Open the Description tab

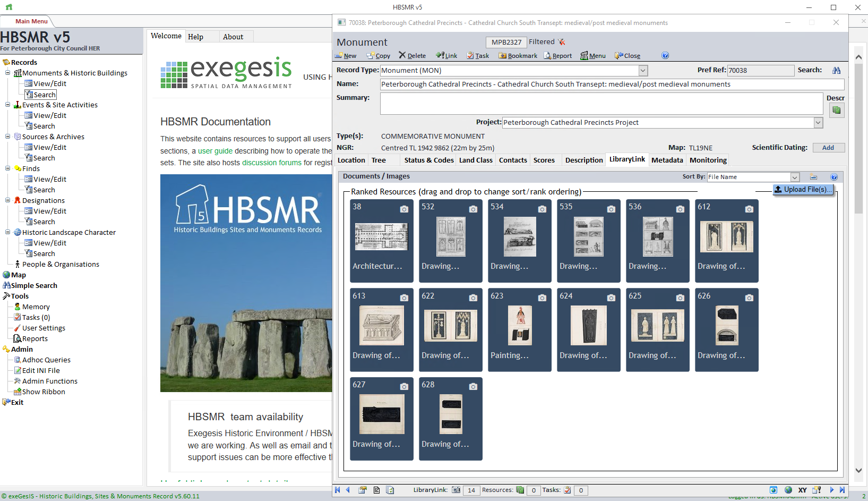coord(584,160)
